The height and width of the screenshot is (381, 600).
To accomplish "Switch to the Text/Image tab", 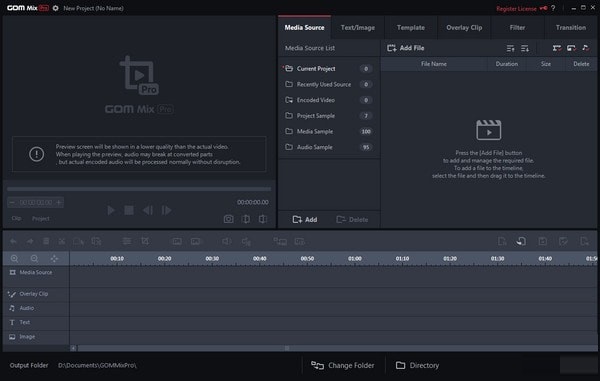I will coord(358,28).
